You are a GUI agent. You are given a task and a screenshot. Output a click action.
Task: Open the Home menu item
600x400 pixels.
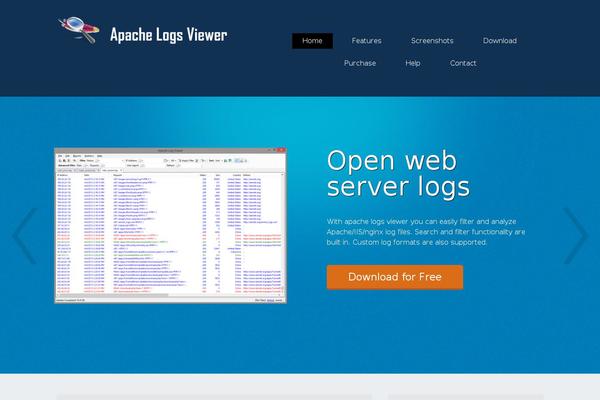312,41
